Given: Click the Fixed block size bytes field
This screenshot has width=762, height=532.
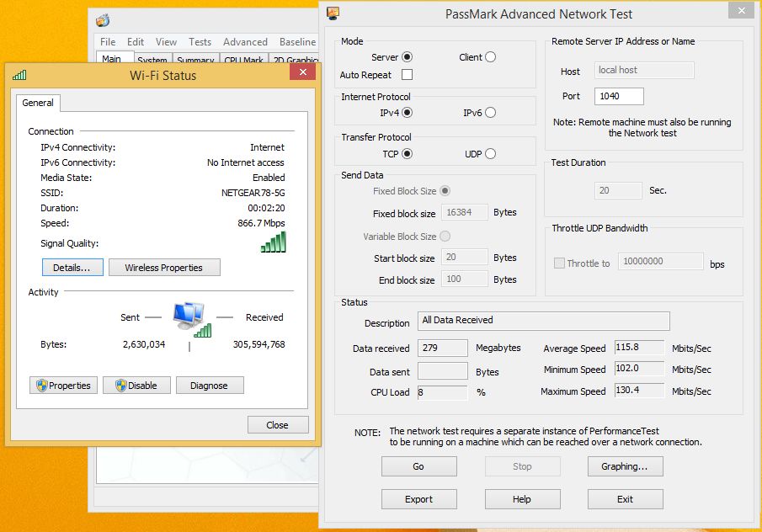Looking at the screenshot, I should tap(464, 212).
